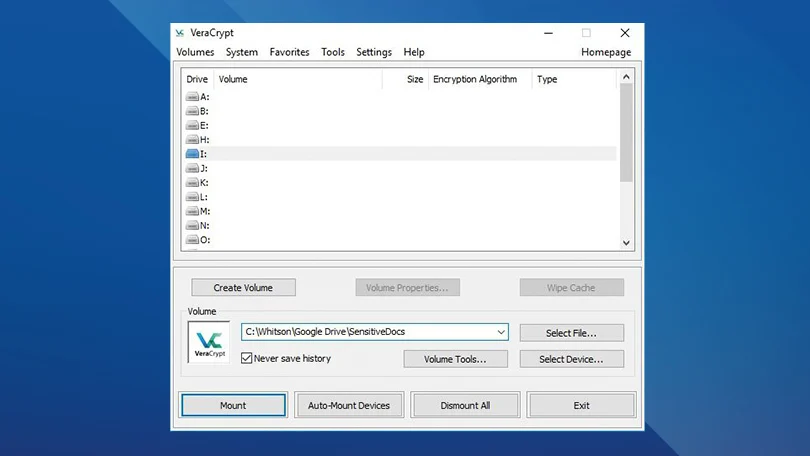Select the N: drive icon
This screenshot has width=810, height=456.
(192, 226)
